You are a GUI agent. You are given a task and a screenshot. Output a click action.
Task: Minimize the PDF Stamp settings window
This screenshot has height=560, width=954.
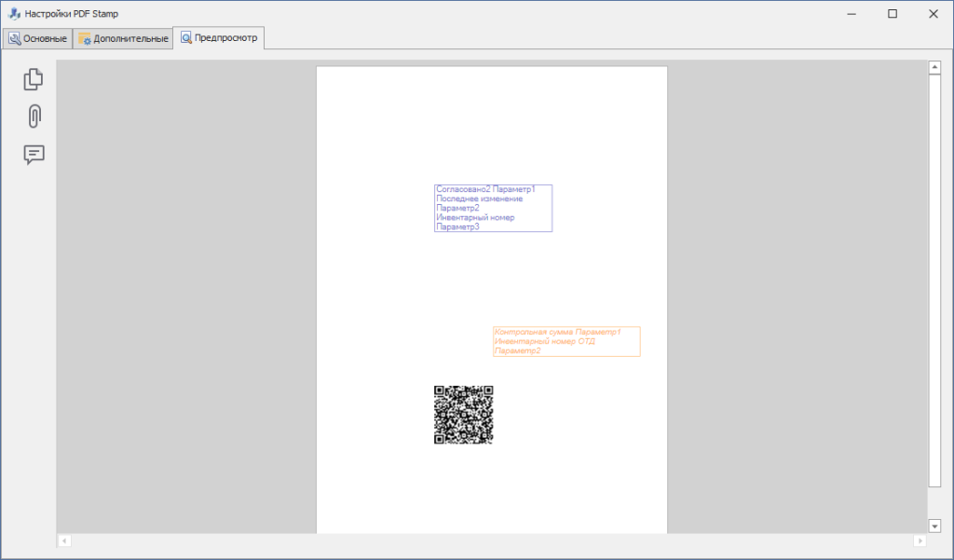click(851, 14)
